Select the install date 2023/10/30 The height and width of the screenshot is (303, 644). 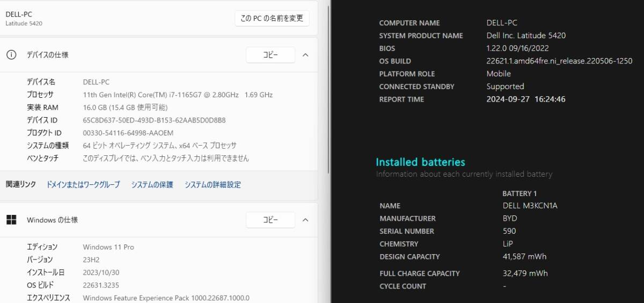tap(101, 272)
